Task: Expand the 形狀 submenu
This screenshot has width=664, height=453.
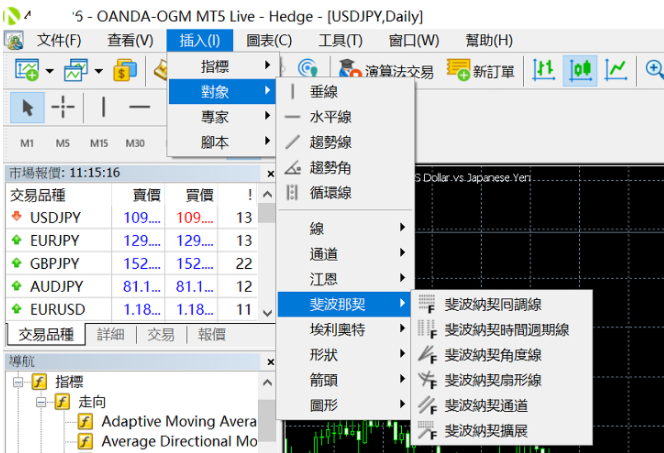Action: click(x=345, y=354)
